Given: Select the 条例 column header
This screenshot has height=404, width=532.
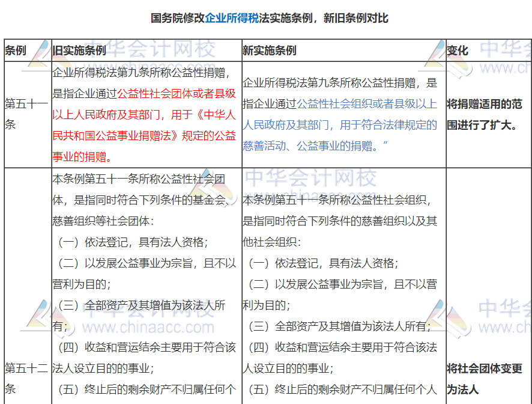Looking at the screenshot, I should coord(16,50).
